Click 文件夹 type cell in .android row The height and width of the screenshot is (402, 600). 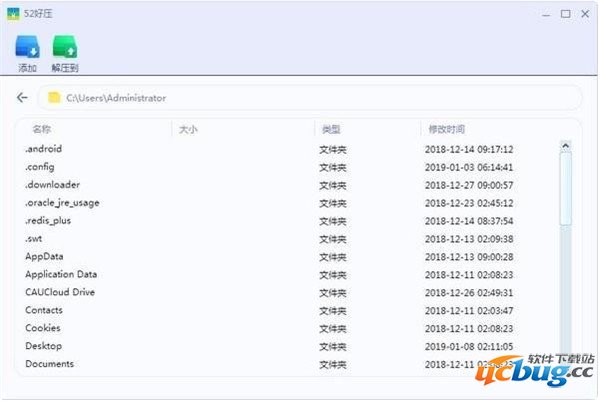coord(333,150)
